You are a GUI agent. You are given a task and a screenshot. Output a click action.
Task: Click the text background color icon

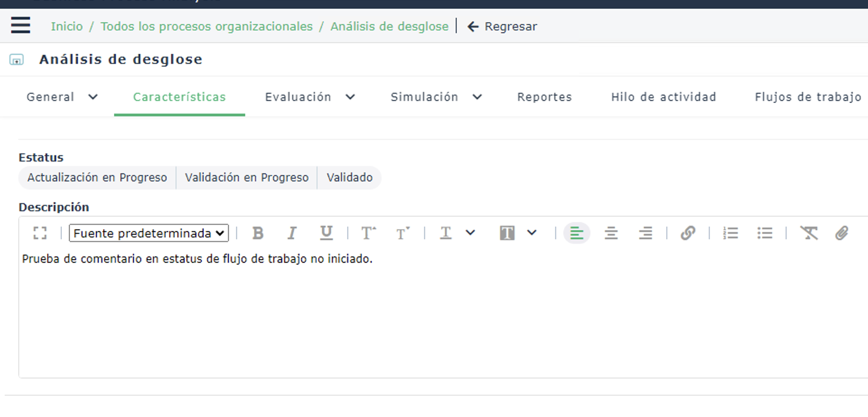click(x=507, y=233)
